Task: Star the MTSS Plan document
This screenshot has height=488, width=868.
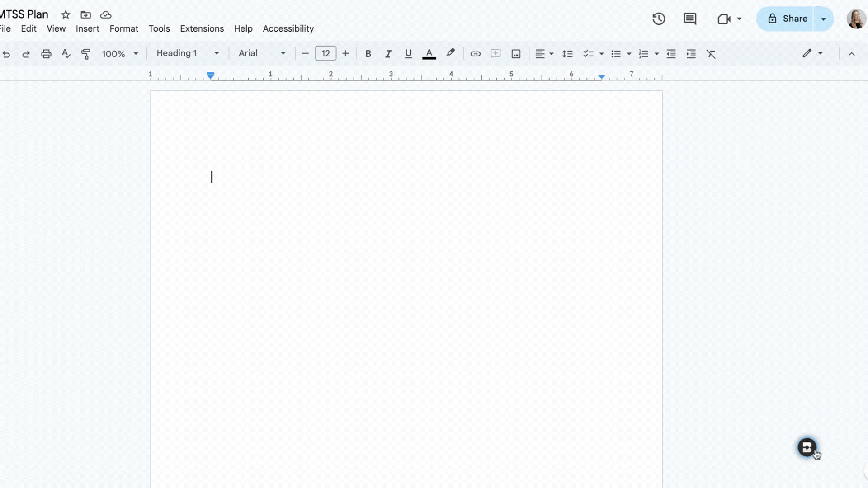Action: click(x=66, y=14)
